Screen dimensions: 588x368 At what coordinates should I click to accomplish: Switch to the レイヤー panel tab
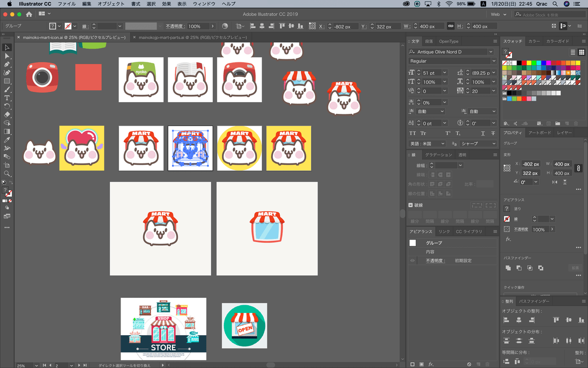click(564, 132)
